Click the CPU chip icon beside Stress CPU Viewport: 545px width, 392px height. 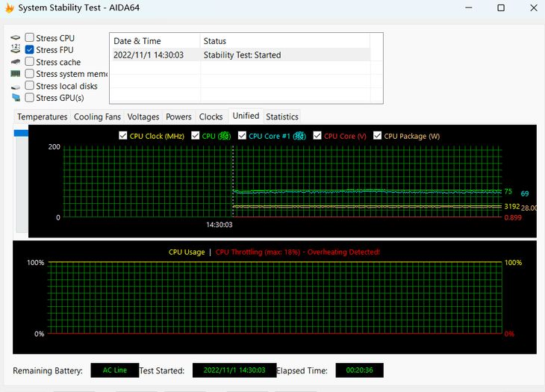coord(15,37)
